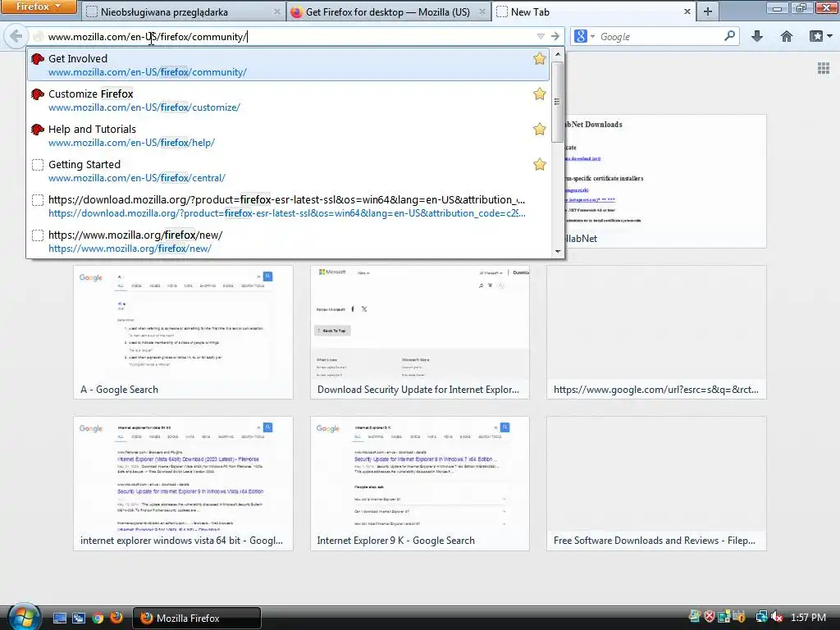Image resolution: width=840 pixels, height=630 pixels.
Task: Go to the Home page icon
Action: click(x=787, y=36)
